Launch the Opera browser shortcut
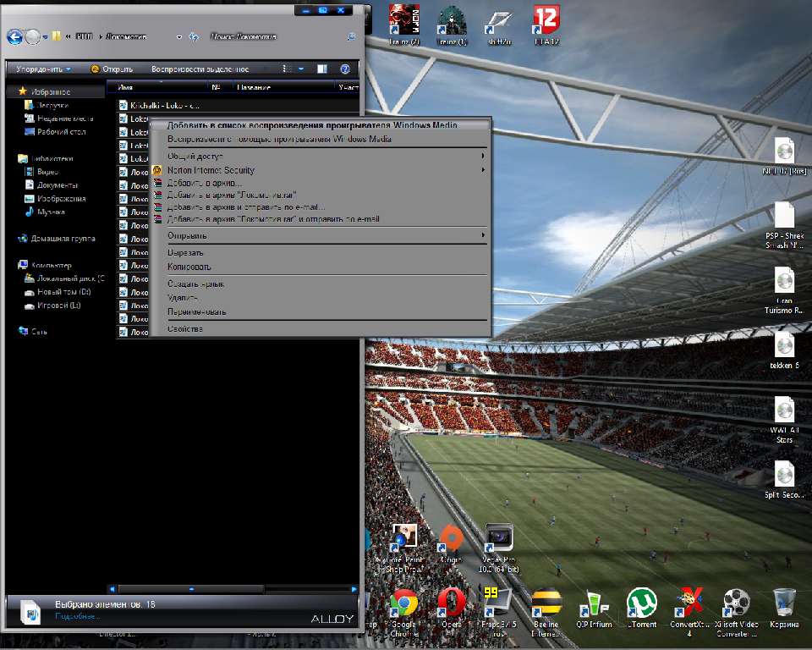The width and height of the screenshot is (812, 650). pyautogui.click(x=451, y=604)
